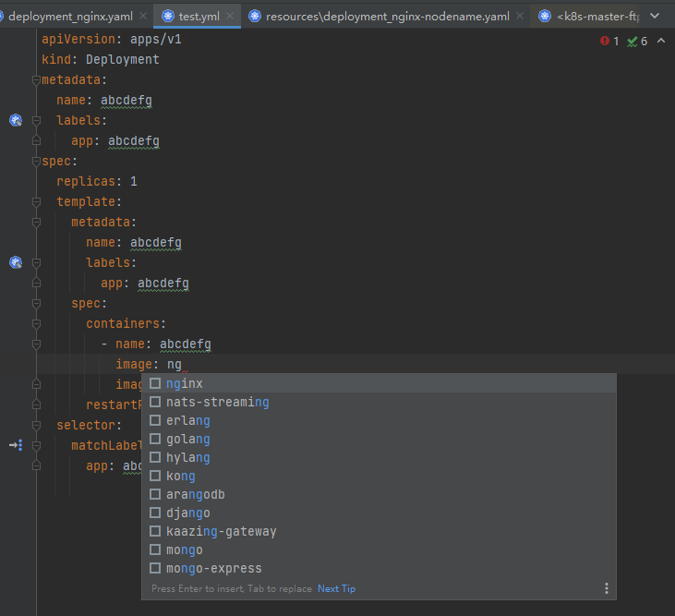Click the deployment_nginx-nodename.yaml tab file icon
This screenshot has width=675, height=616.
(254, 16)
